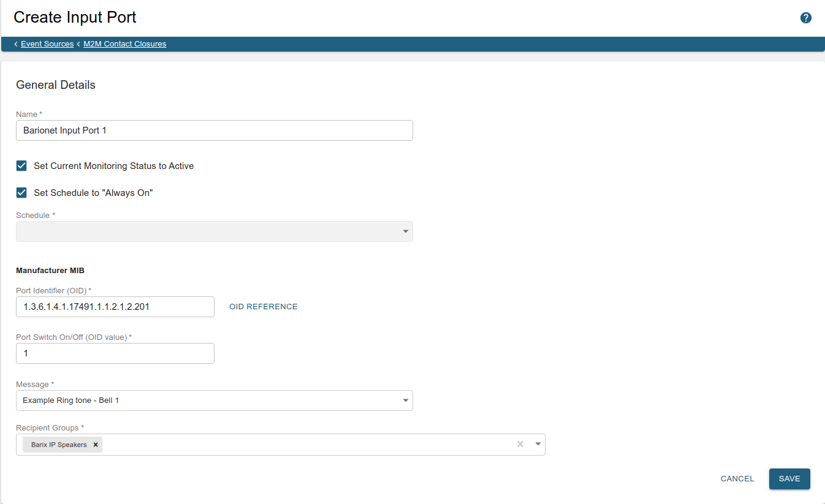Viewport: 825px width, 504px height.
Task: Open the Message dropdown
Action: [x=214, y=401]
